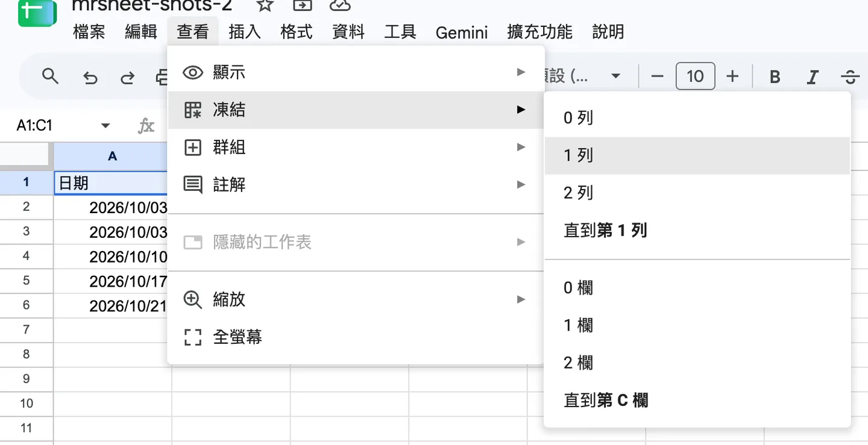This screenshot has height=445, width=868.
Task: Select the column A header
Action: (112, 157)
